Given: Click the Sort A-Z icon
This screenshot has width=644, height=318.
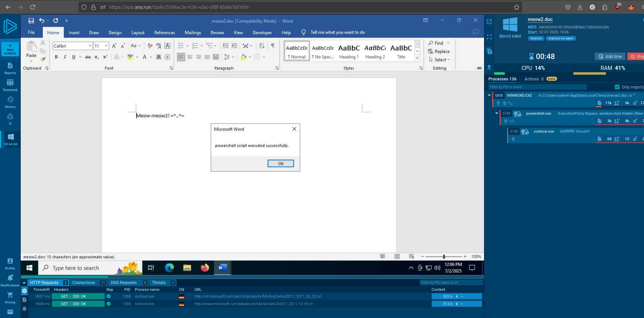Looking at the screenshot, I should pyautogui.click(x=262, y=45).
